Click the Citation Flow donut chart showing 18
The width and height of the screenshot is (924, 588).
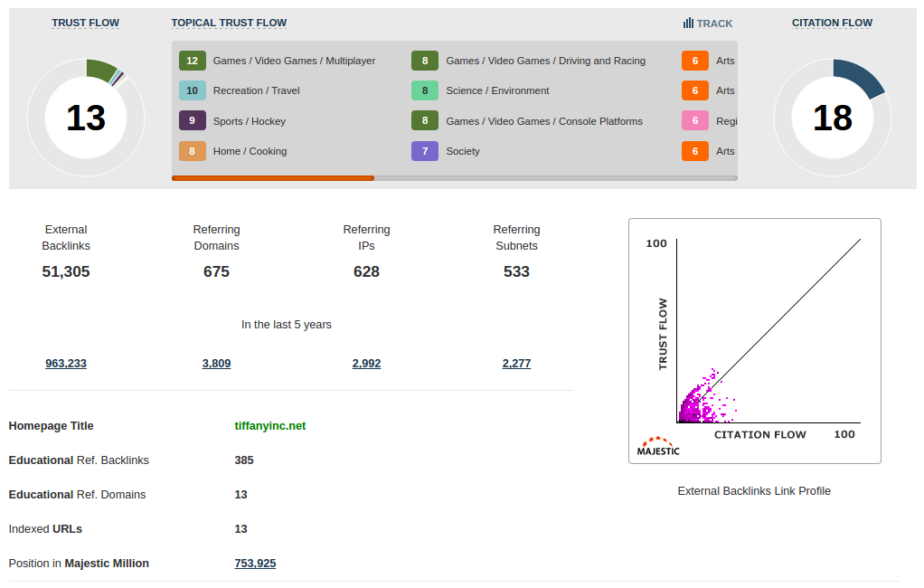click(x=833, y=118)
